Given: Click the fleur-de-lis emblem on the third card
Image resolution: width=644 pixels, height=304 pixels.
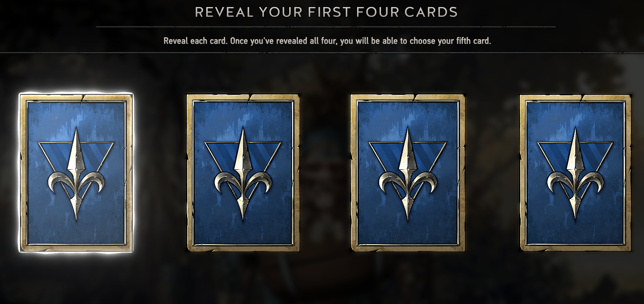Looking at the screenshot, I should [x=408, y=174].
